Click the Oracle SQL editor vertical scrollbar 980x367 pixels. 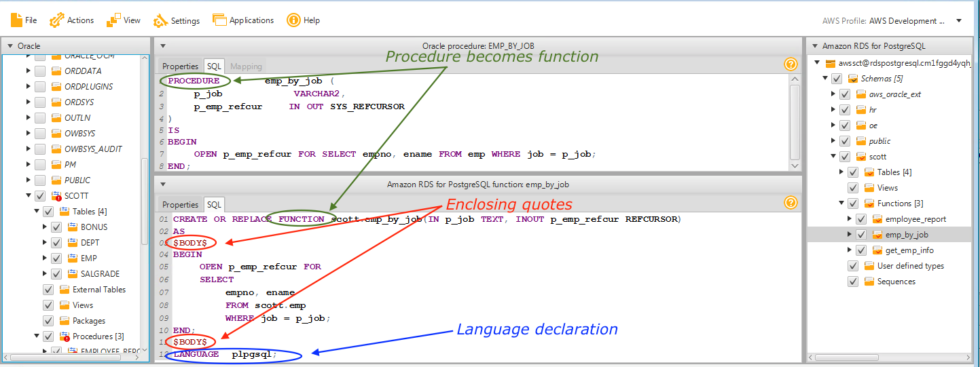click(x=795, y=122)
